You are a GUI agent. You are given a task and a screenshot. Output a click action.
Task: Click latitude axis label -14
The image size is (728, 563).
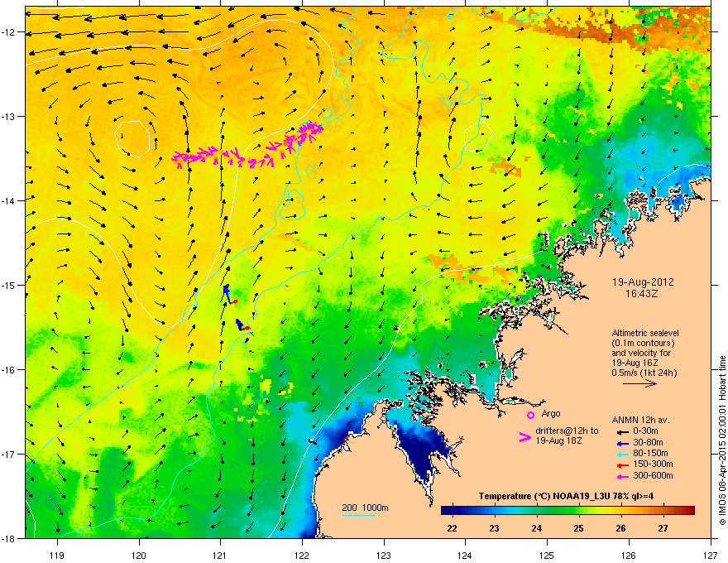point(8,200)
